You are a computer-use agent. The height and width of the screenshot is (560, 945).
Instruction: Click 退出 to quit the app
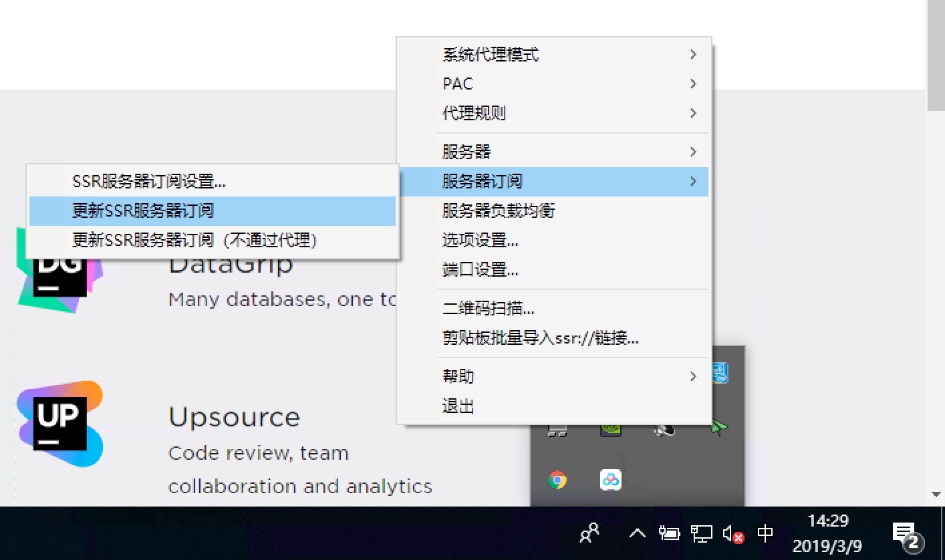click(x=458, y=406)
